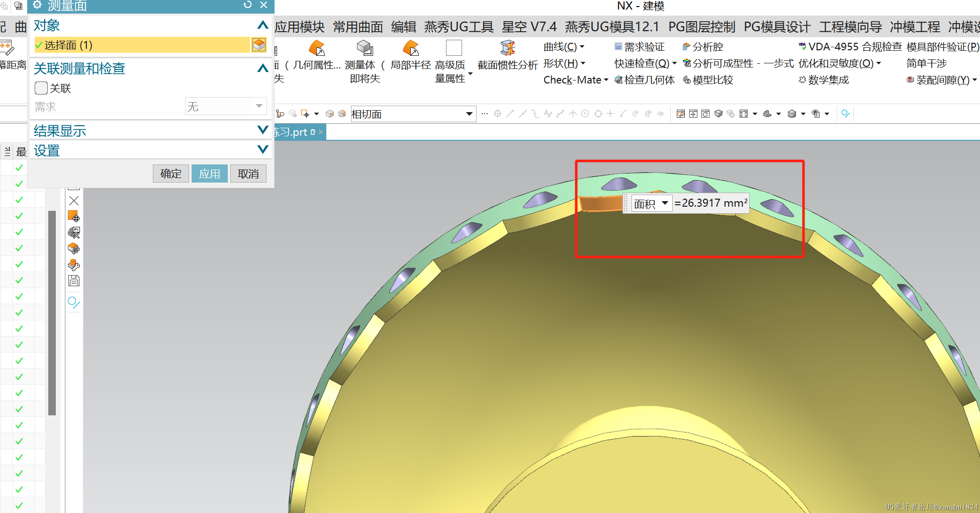Viewport: 980px width, 513px height.
Task: Open the PG模具设计 ribbon tab
Action: pos(777,27)
